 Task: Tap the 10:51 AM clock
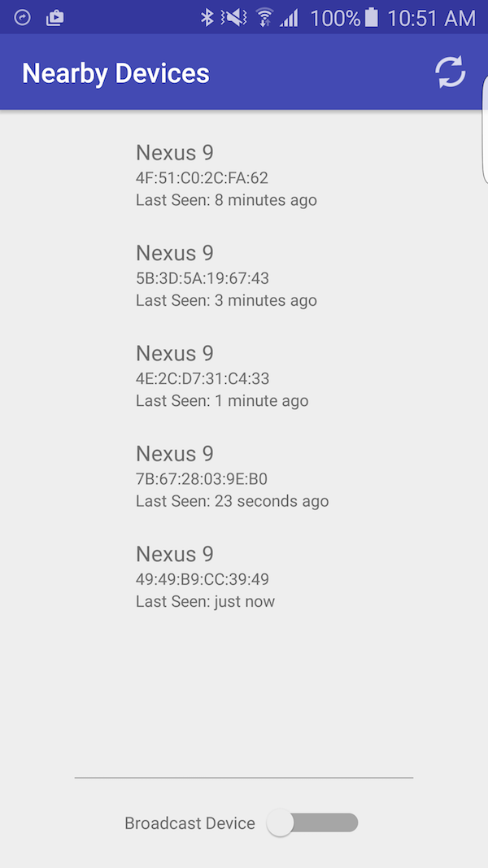pyautogui.click(x=431, y=18)
